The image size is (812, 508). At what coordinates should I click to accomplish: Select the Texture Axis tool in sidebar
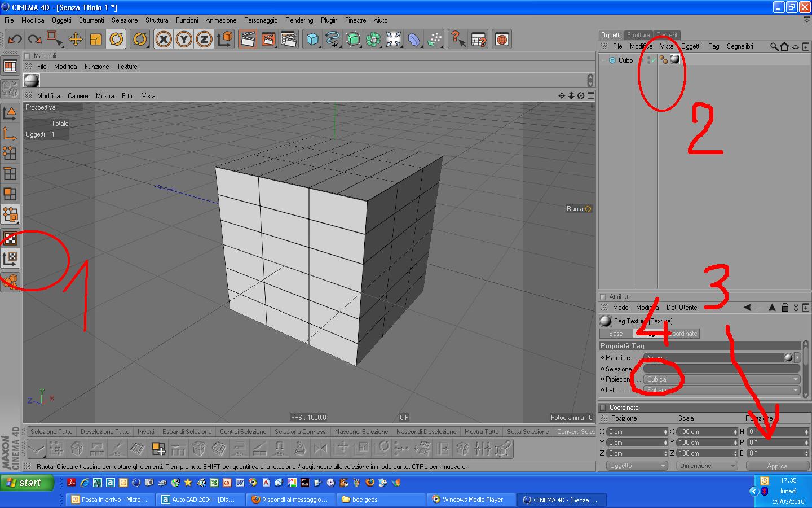(10, 259)
